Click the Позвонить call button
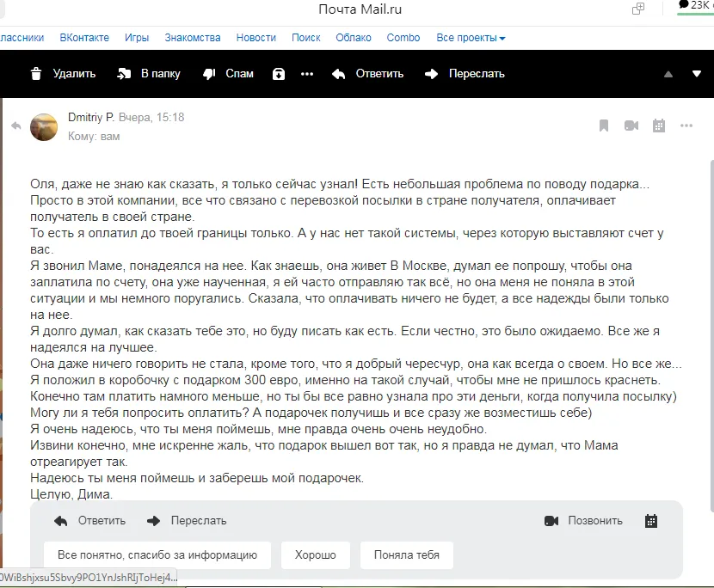The width and height of the screenshot is (714, 588). pos(595,521)
